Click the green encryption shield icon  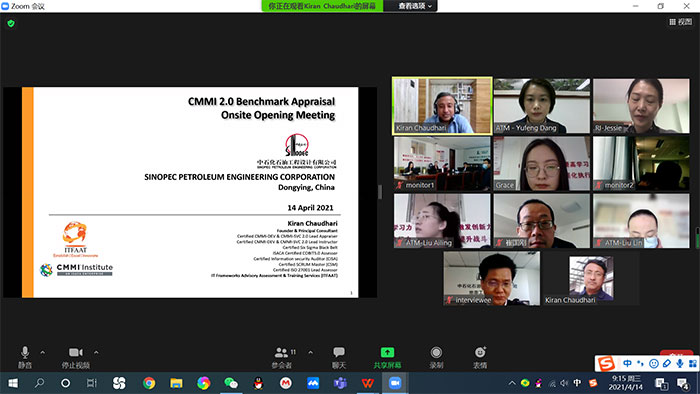tap(11, 23)
